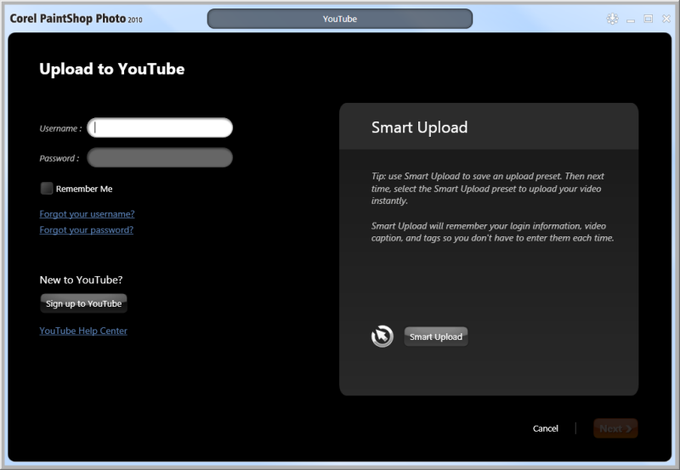Open the settings gear in title bar
This screenshot has height=470, width=680.
click(612, 19)
